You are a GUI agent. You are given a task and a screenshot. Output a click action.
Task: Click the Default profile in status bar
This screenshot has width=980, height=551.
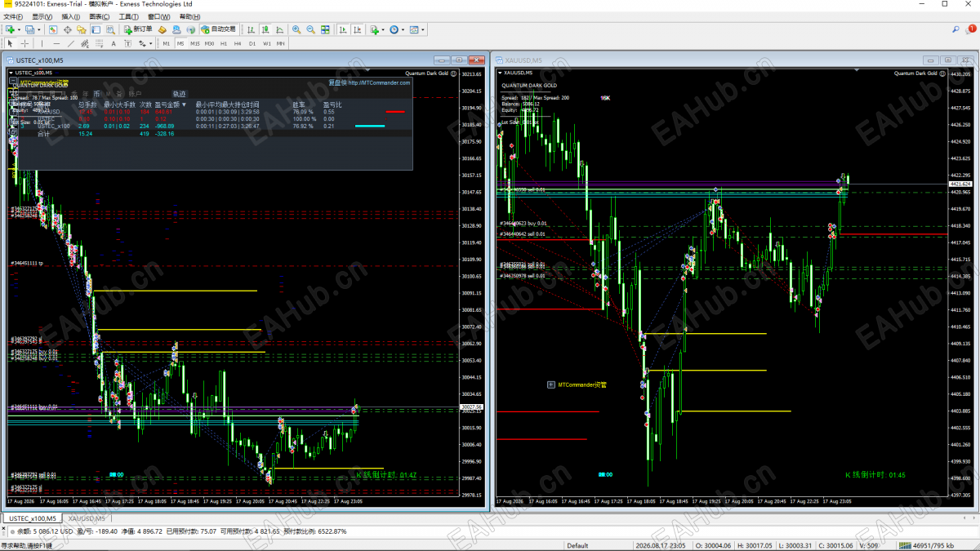tap(577, 544)
